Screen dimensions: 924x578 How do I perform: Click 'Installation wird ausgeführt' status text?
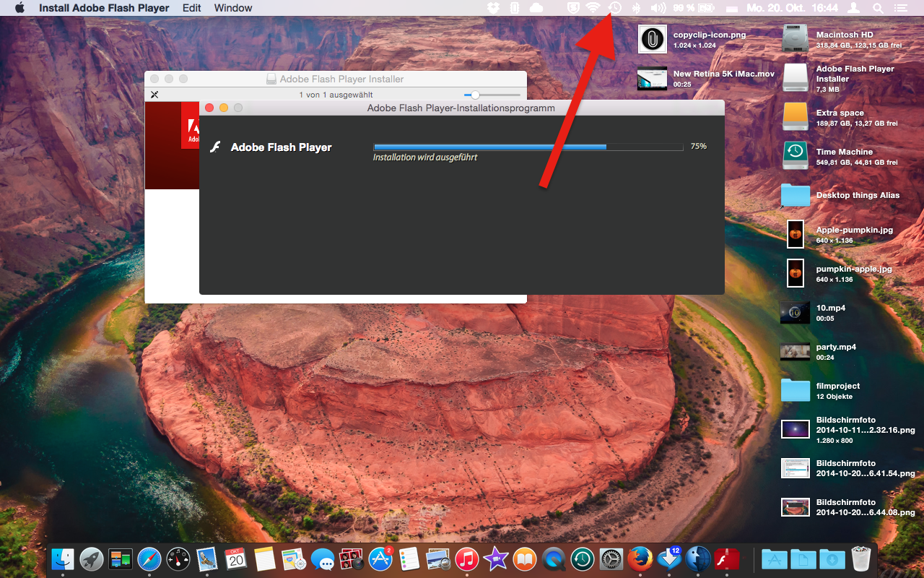[x=425, y=157]
